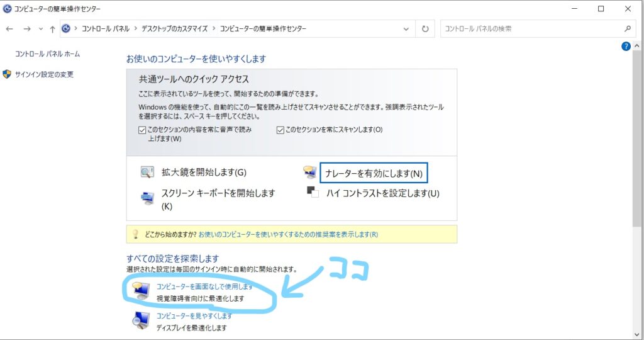
Task: Open help with the blue question mark icon
Action: 626,47
